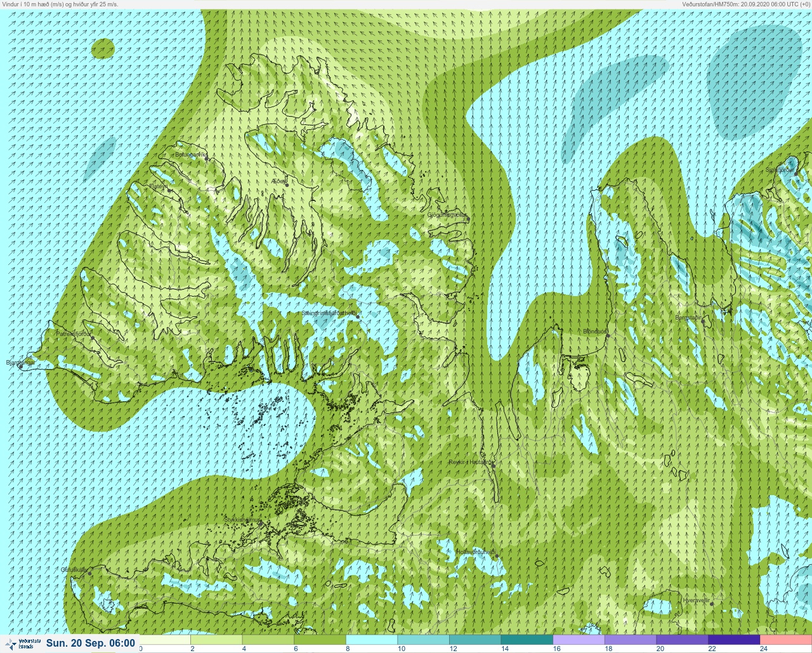812x653 pixels.
Task: Click the Stykkishólmur station label
Action: point(242,520)
